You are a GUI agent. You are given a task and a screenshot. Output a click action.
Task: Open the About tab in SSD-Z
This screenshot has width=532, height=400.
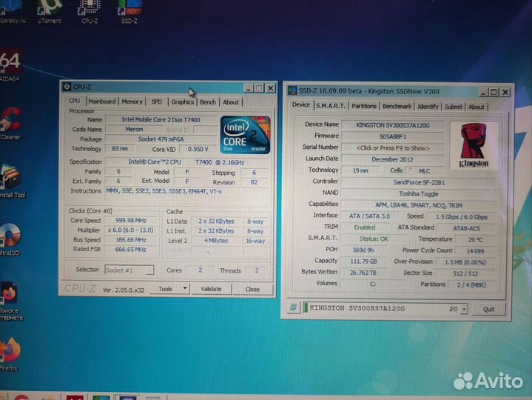click(x=477, y=107)
